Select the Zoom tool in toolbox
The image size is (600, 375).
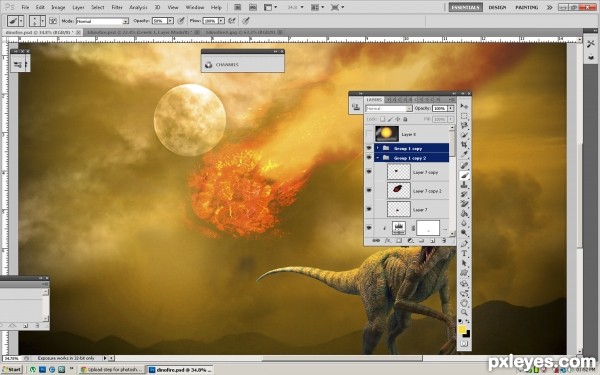[x=464, y=313]
